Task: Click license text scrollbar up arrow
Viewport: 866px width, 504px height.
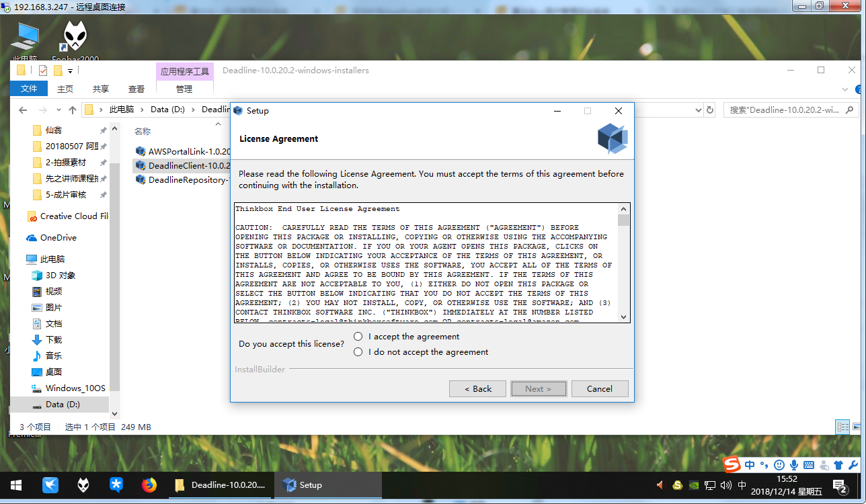Action: [624, 208]
